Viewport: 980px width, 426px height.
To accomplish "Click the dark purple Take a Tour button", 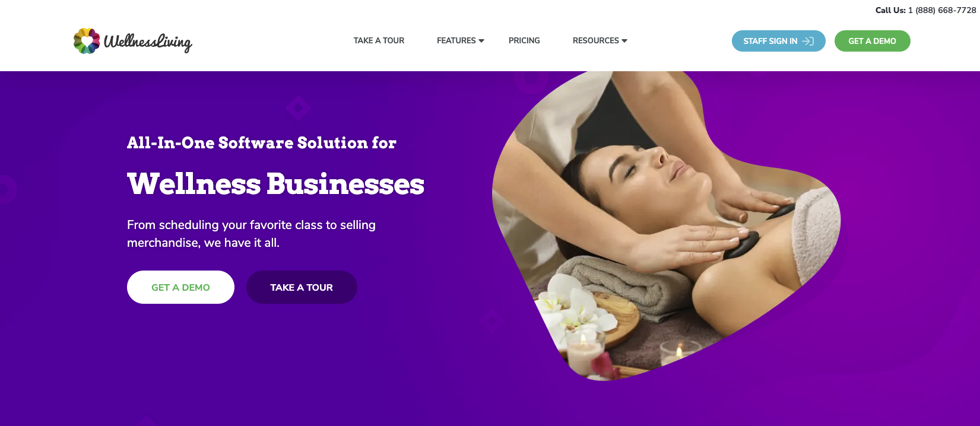I will point(302,287).
